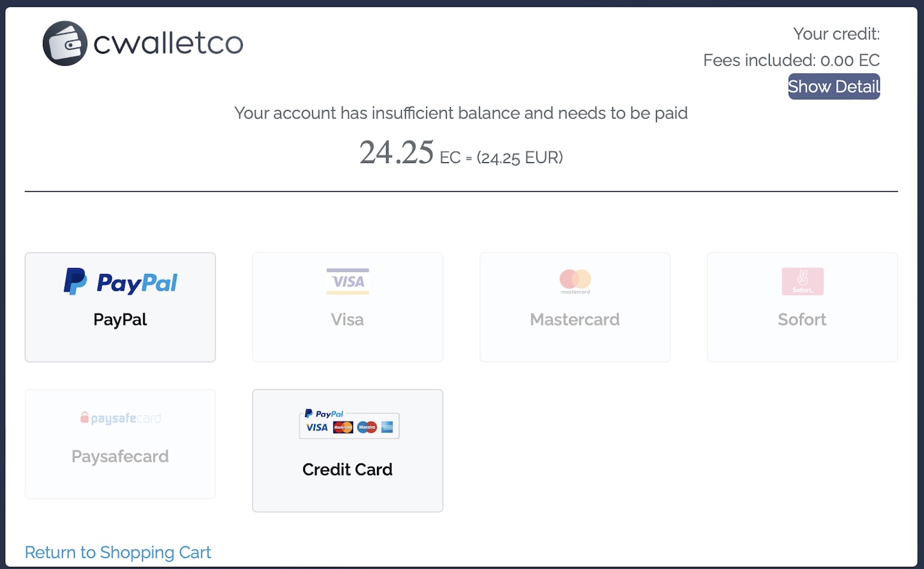
Task: Click the 24.25 EC amount due
Action: tap(397, 153)
